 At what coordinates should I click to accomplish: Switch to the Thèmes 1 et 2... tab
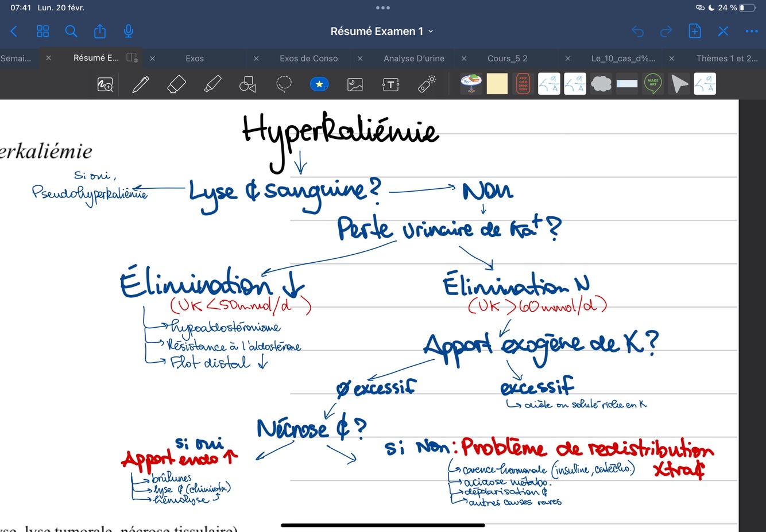point(727,59)
